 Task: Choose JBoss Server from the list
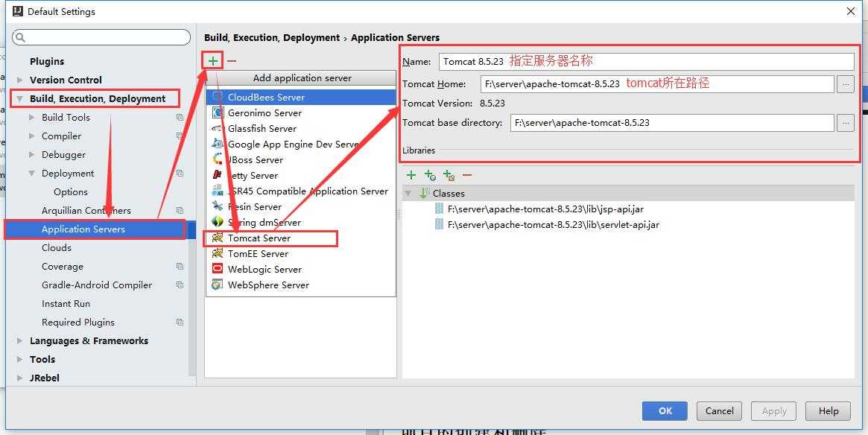pos(301,159)
